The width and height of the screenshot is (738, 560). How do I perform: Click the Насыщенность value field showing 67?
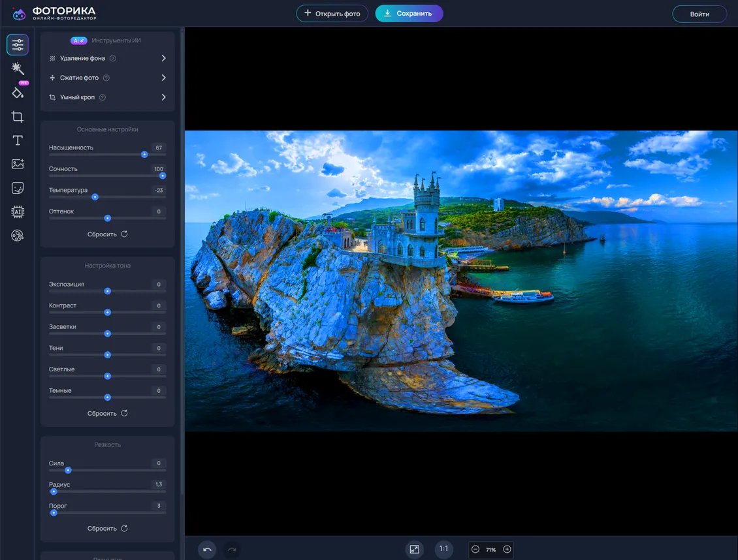[x=159, y=148]
